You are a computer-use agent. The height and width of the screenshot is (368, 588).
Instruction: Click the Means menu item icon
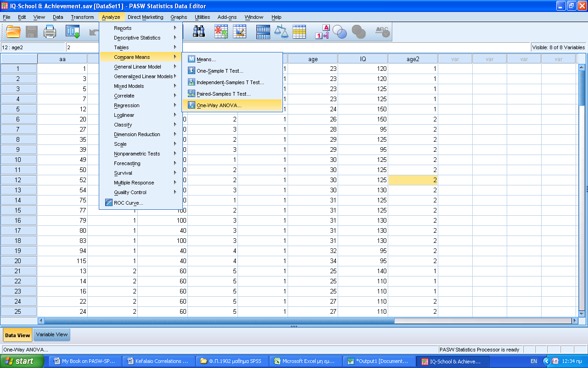[192, 59]
